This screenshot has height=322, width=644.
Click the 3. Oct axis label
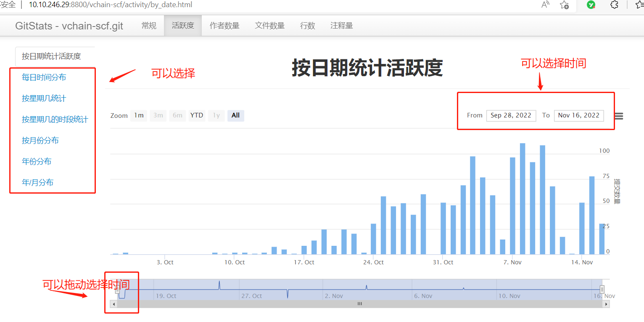(165, 262)
